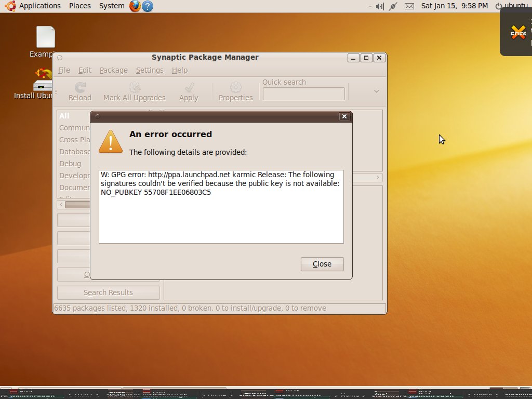Minimize the Synaptic Package Manager window

[x=353, y=58]
